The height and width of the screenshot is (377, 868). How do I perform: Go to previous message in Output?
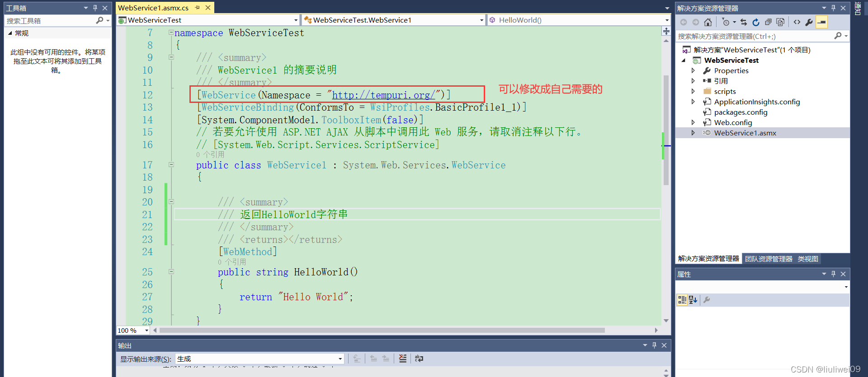(373, 358)
